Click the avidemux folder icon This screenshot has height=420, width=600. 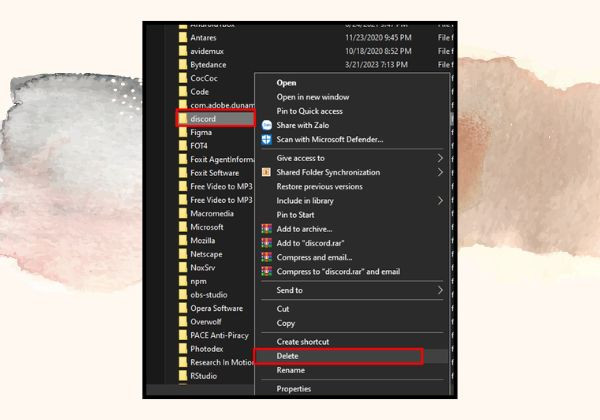pyautogui.click(x=183, y=51)
